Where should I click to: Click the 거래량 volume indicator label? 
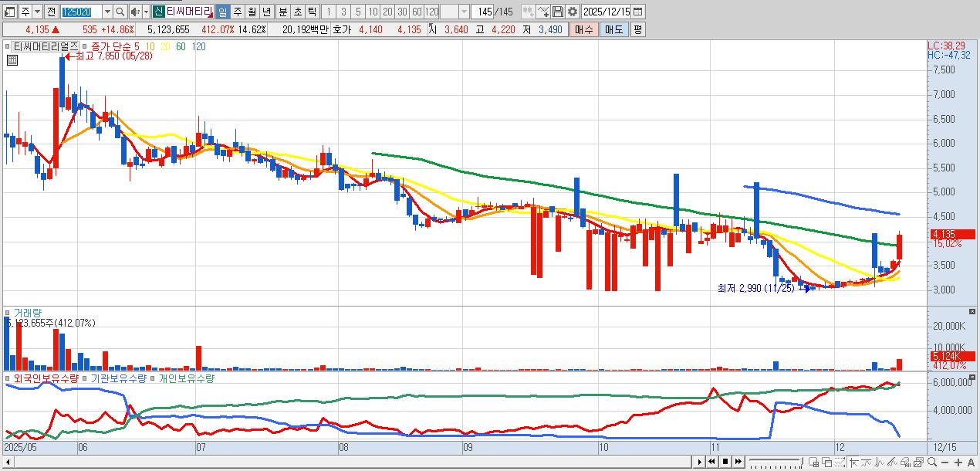tap(28, 312)
